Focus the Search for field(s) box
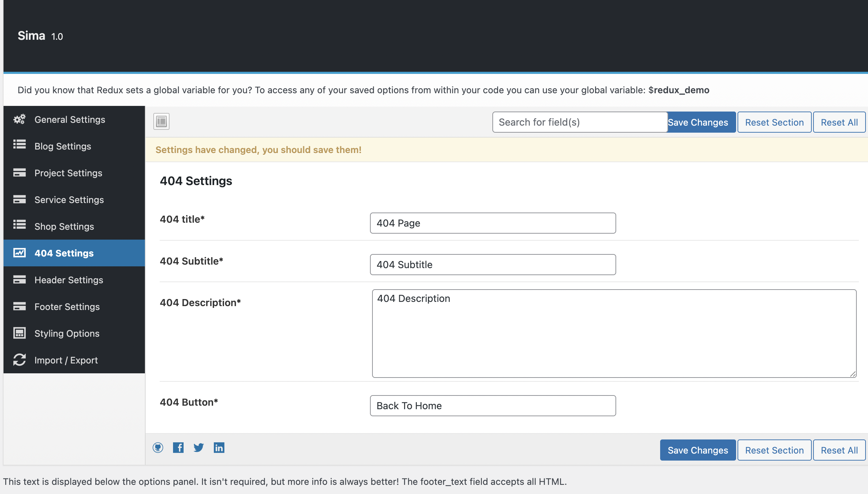The height and width of the screenshot is (494, 868). point(580,122)
